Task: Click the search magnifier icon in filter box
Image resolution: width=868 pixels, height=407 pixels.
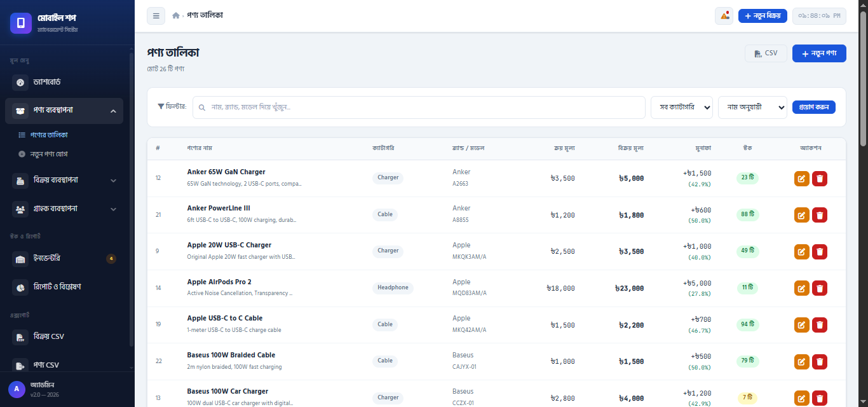Action: pyautogui.click(x=202, y=107)
